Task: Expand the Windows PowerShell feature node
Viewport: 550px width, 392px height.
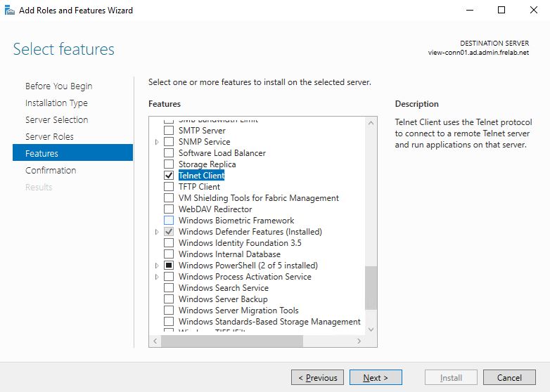Action: pos(157,266)
